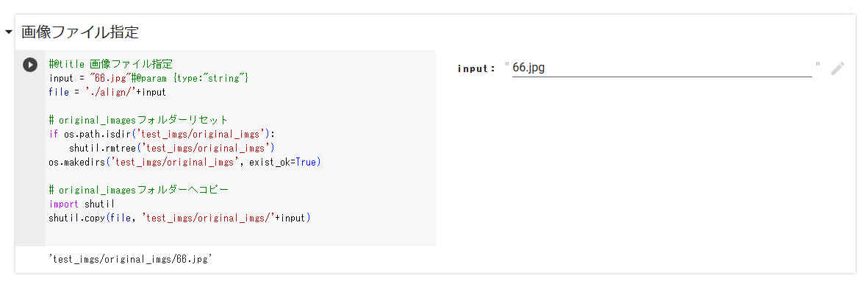868x284 pixels.
Task: Click the if os.path.isdir code line
Action: [162, 134]
